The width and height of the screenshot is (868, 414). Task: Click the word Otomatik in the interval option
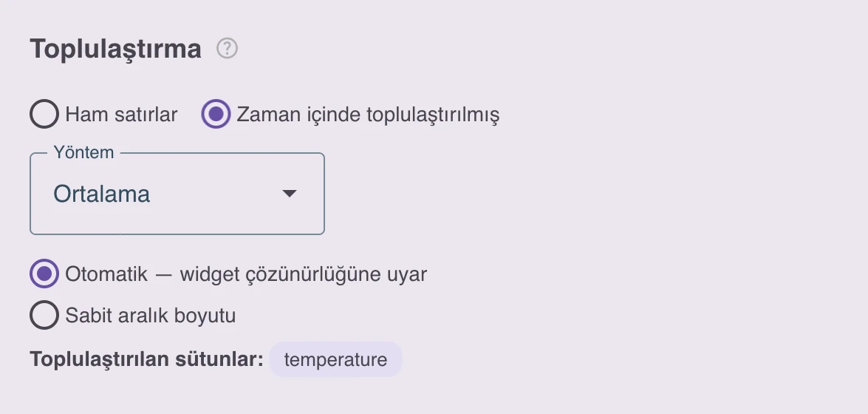[x=106, y=274]
